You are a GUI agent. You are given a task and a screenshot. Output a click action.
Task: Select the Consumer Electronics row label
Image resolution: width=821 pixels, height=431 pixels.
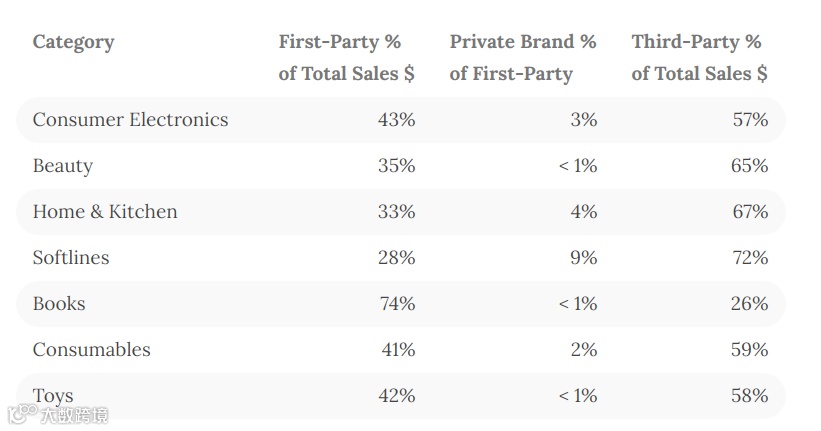[130, 120]
